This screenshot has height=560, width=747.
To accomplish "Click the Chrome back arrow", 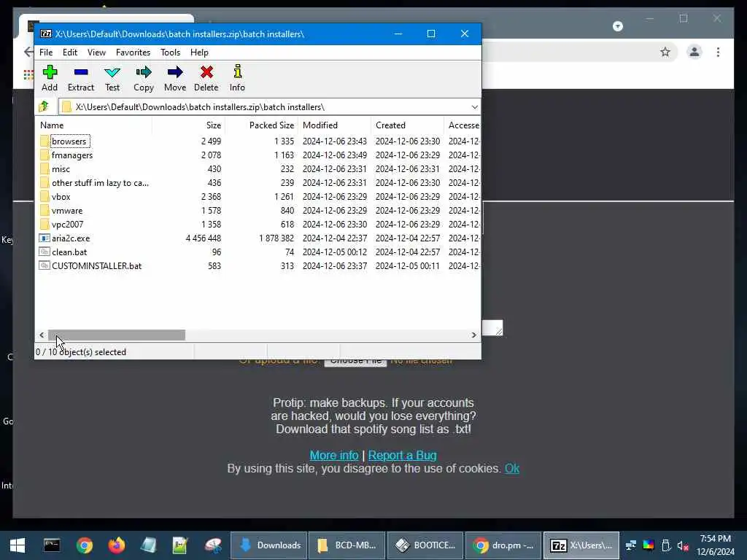I will click(x=28, y=52).
